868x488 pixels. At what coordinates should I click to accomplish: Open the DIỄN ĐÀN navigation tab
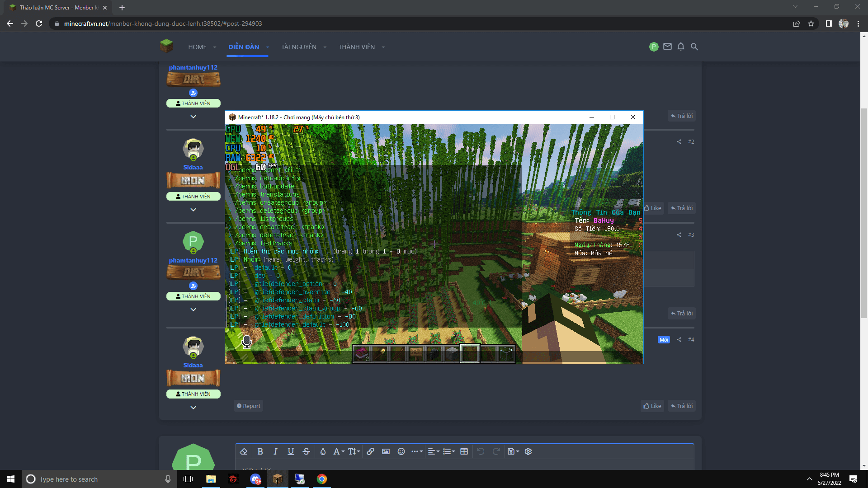[x=244, y=47]
